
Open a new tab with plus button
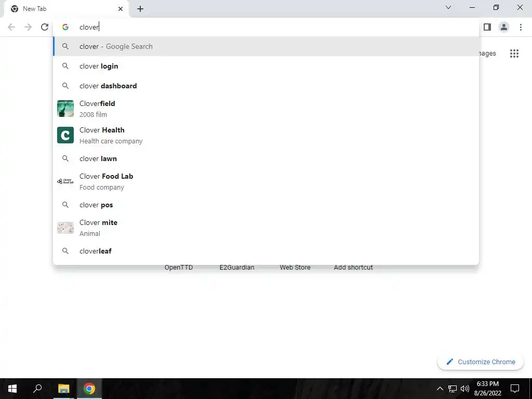[140, 9]
